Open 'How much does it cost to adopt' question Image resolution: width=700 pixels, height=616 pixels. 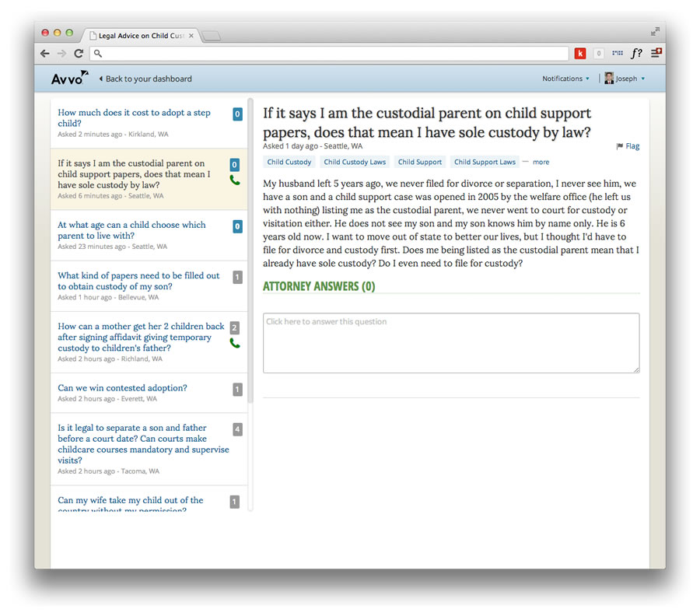tap(134, 118)
